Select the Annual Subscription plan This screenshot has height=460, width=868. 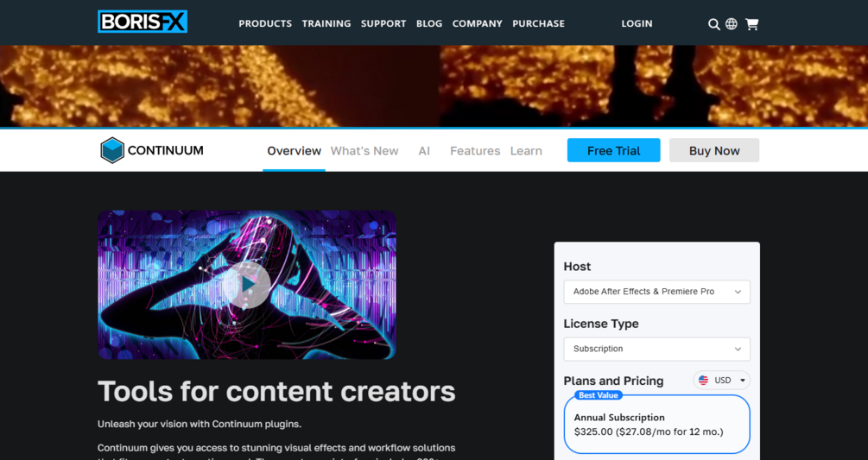click(x=657, y=425)
